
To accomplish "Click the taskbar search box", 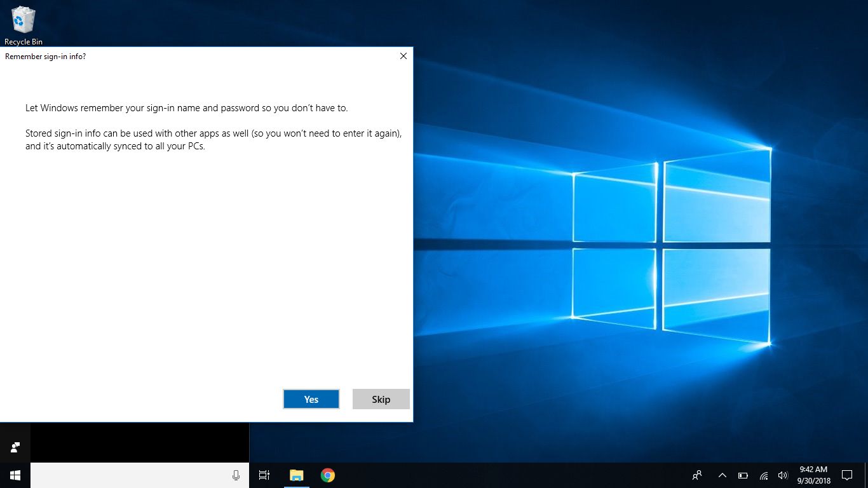I will tap(140, 475).
